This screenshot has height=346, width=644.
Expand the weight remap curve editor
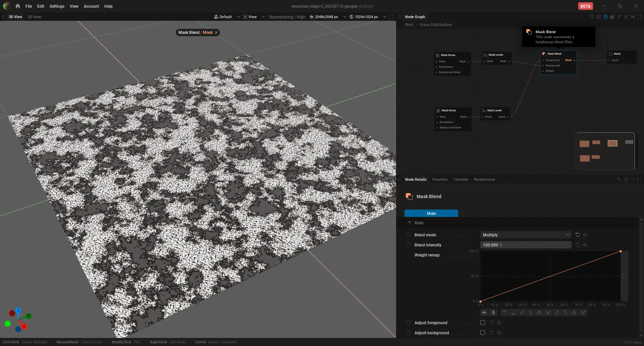click(x=625, y=276)
